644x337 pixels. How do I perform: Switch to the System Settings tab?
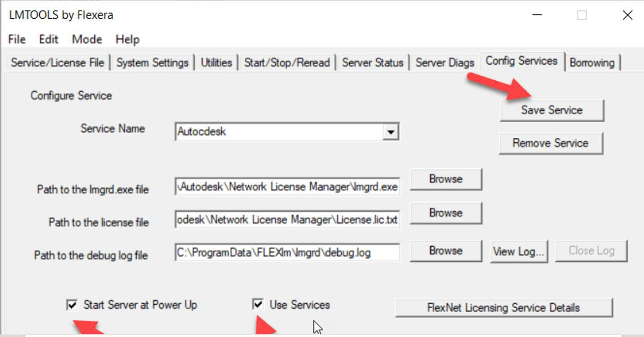[152, 62]
